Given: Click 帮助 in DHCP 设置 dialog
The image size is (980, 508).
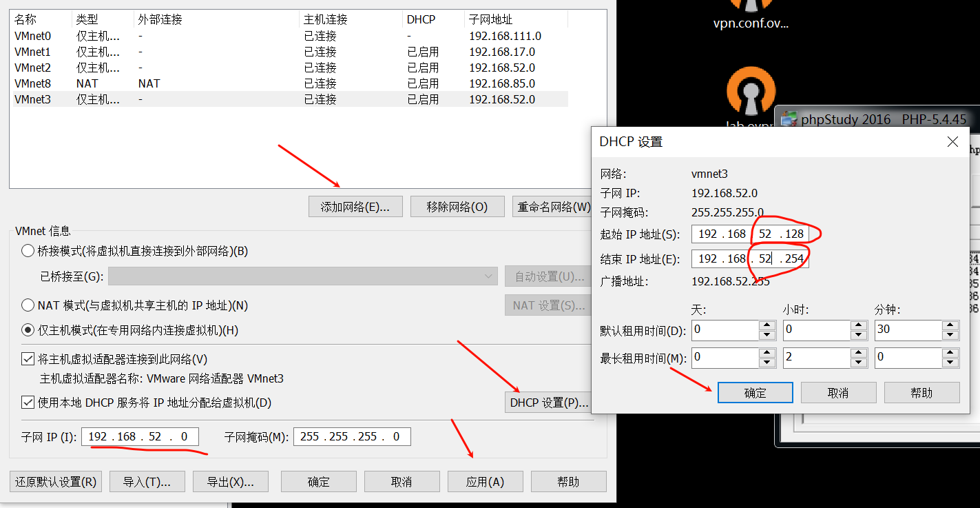Looking at the screenshot, I should pos(922,393).
